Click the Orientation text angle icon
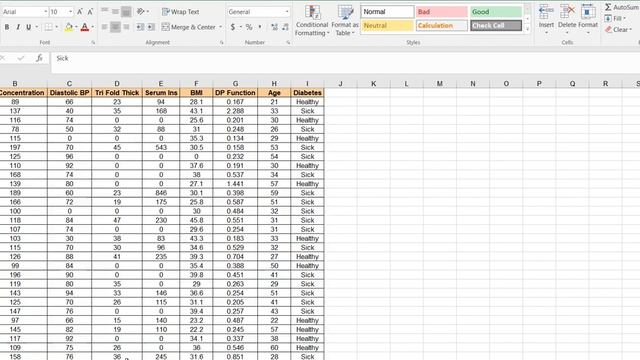The height and width of the screenshot is (360, 640). tap(141, 12)
